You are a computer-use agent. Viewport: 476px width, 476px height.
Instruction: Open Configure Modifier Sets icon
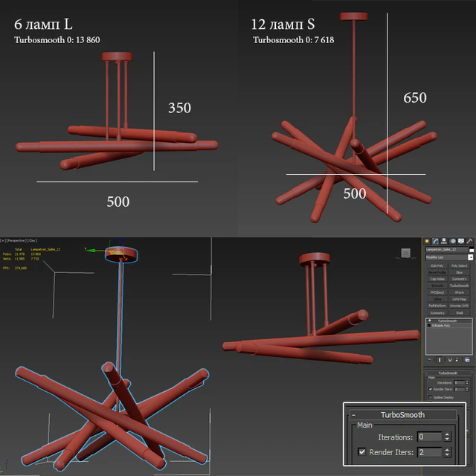[x=467, y=360]
